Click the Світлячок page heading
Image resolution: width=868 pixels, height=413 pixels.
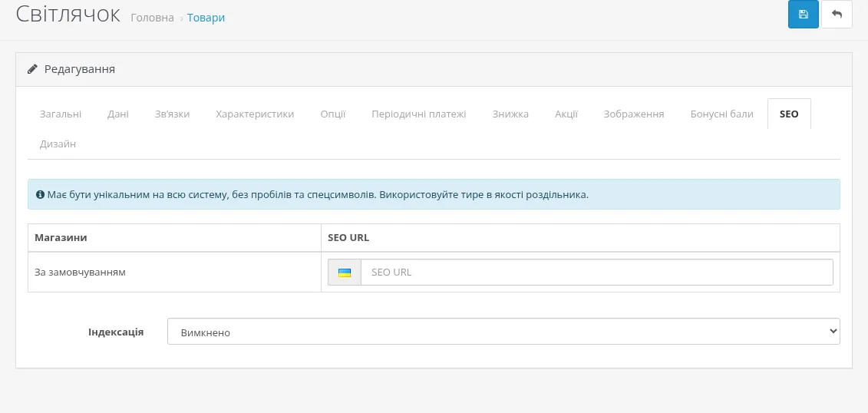[x=68, y=15]
